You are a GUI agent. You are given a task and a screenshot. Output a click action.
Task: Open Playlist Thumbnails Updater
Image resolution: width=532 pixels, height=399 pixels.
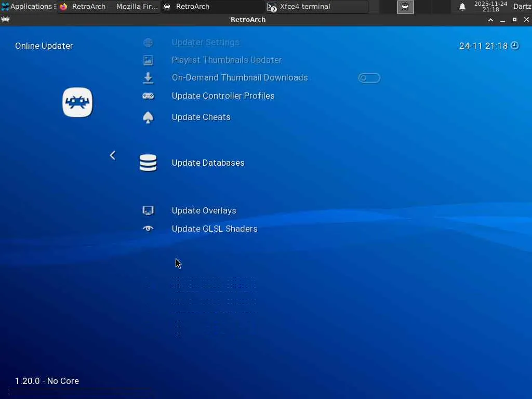[x=227, y=60]
